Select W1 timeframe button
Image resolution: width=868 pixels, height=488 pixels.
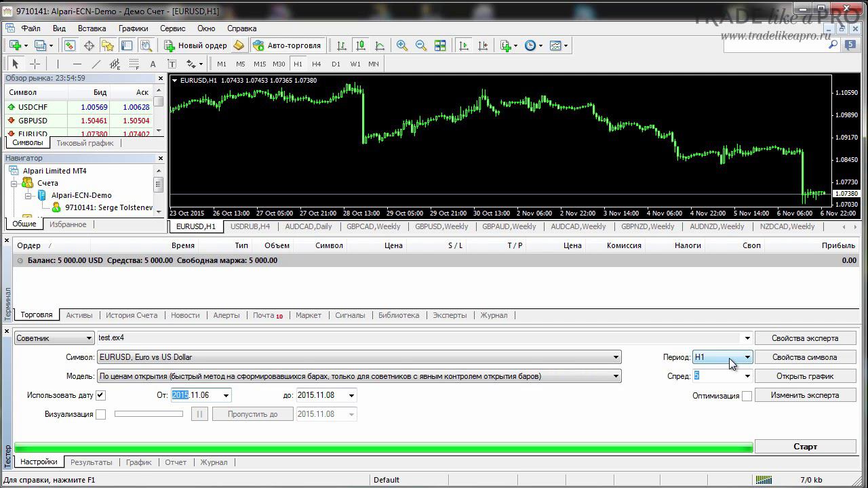(355, 64)
